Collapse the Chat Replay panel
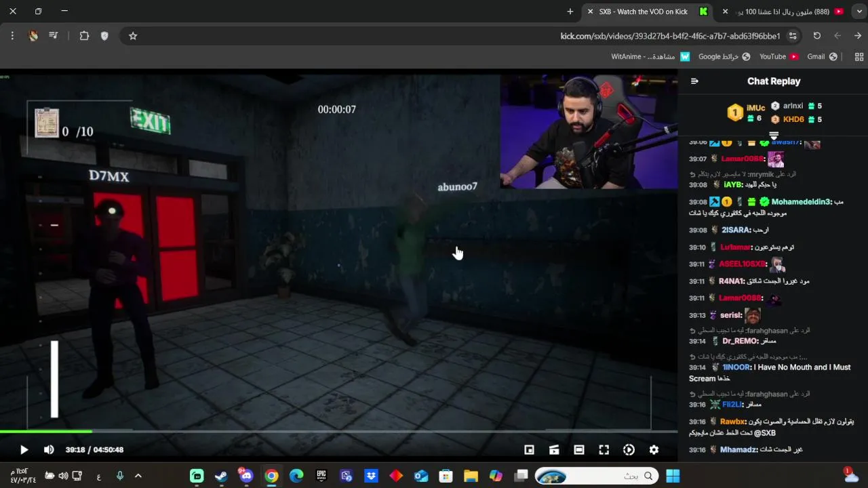Screen dimensions: 868x488 coord(694,81)
